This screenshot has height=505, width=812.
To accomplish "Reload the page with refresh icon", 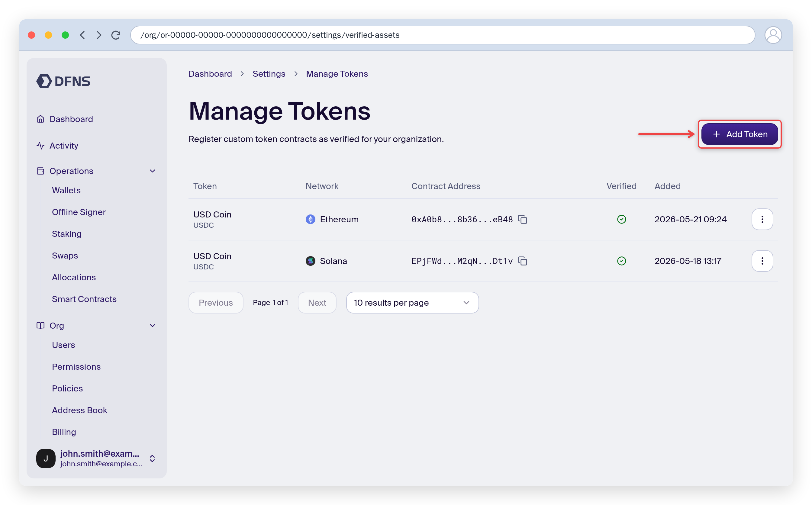I will pyautogui.click(x=116, y=35).
